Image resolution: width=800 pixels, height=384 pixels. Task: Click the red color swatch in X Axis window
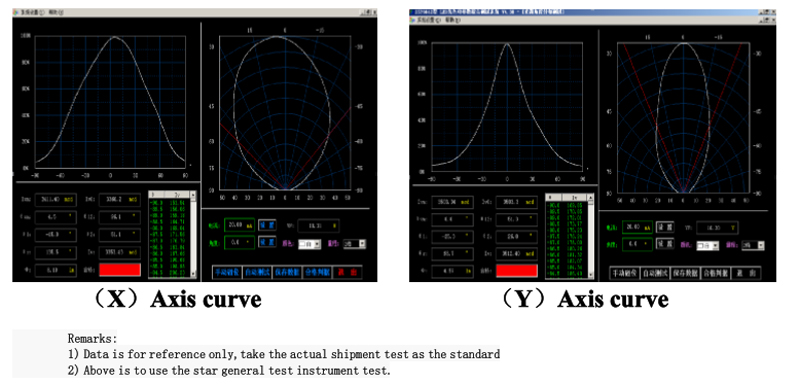tap(120, 270)
